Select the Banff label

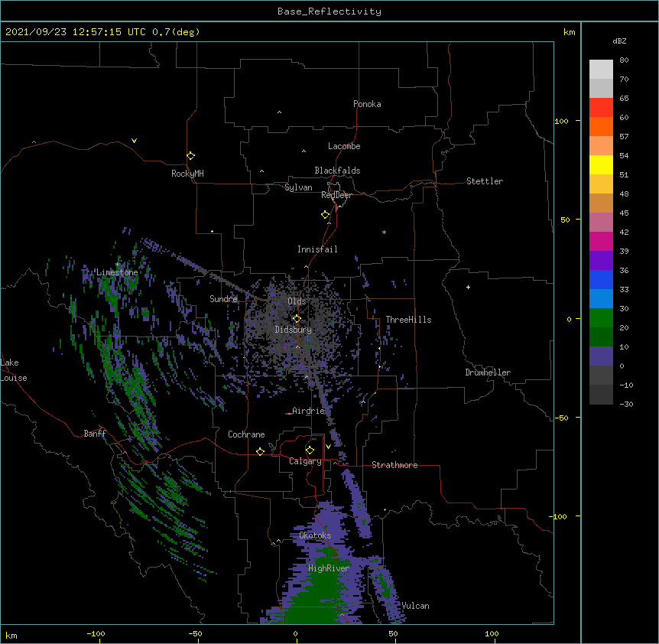[95, 434]
